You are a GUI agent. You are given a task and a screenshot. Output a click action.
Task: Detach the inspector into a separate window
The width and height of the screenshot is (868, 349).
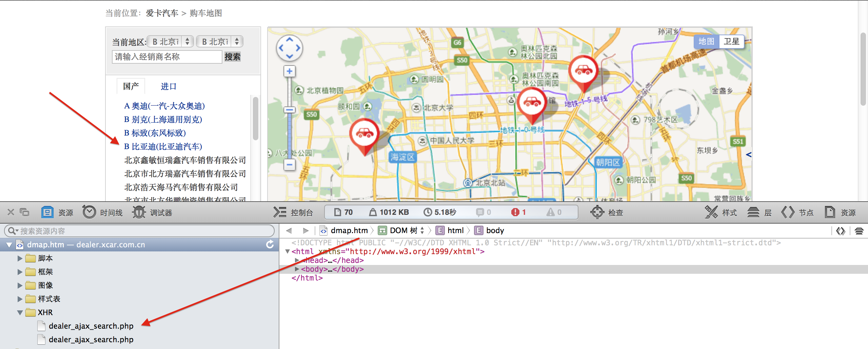(x=24, y=212)
